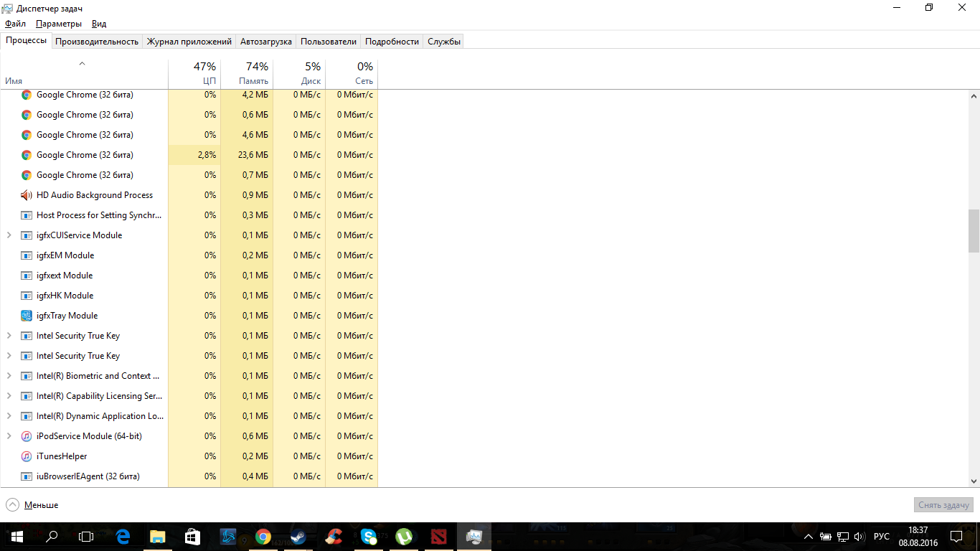Launch Microsoft Edge from the taskbar
Viewport: 980px width, 551px height.
[123, 536]
